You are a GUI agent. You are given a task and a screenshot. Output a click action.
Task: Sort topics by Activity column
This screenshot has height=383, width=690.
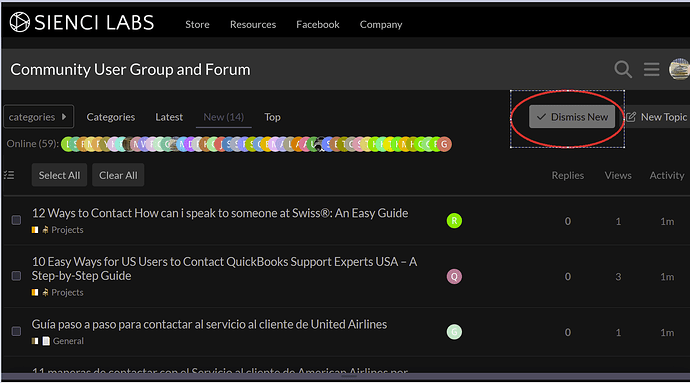[667, 175]
